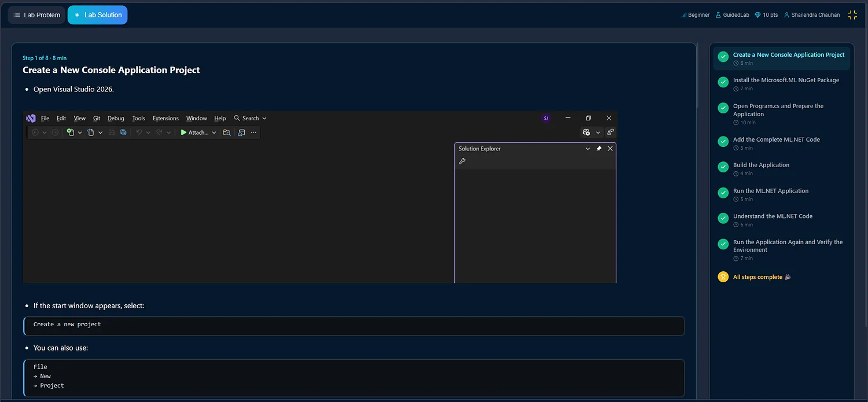Click the Save toolbar icon
The height and width of the screenshot is (402, 868).
112,132
